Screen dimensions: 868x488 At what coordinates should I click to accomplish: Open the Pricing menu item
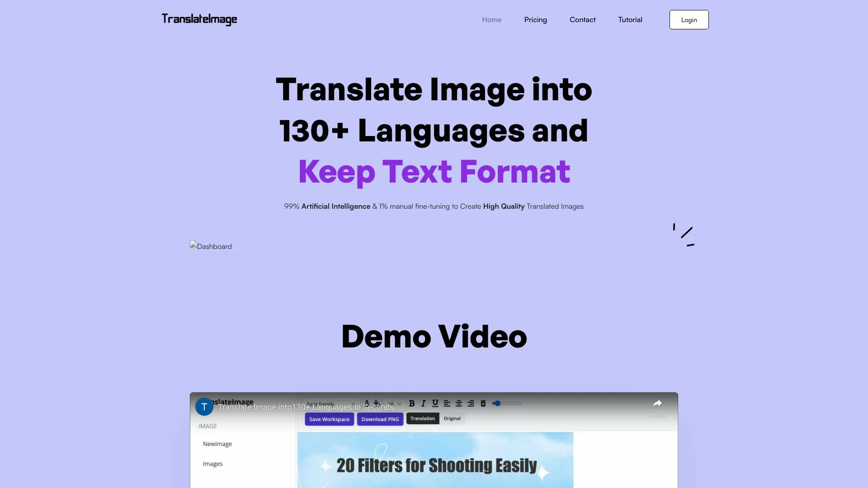[x=535, y=20]
